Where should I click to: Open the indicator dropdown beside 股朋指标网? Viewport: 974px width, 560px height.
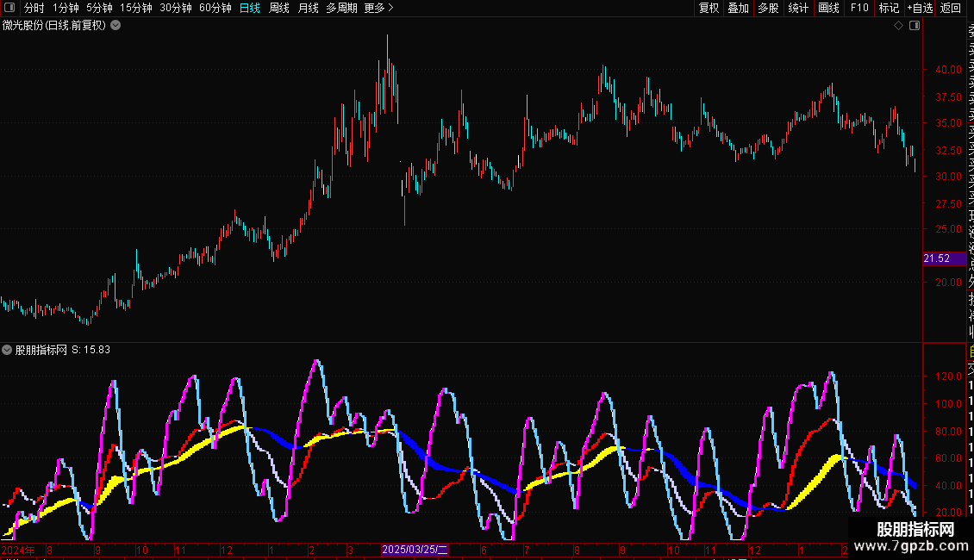(7, 350)
